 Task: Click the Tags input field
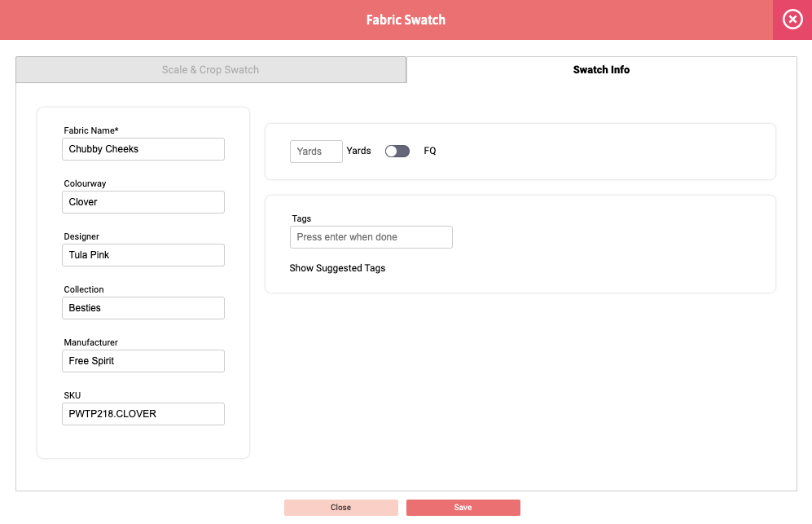(x=371, y=237)
